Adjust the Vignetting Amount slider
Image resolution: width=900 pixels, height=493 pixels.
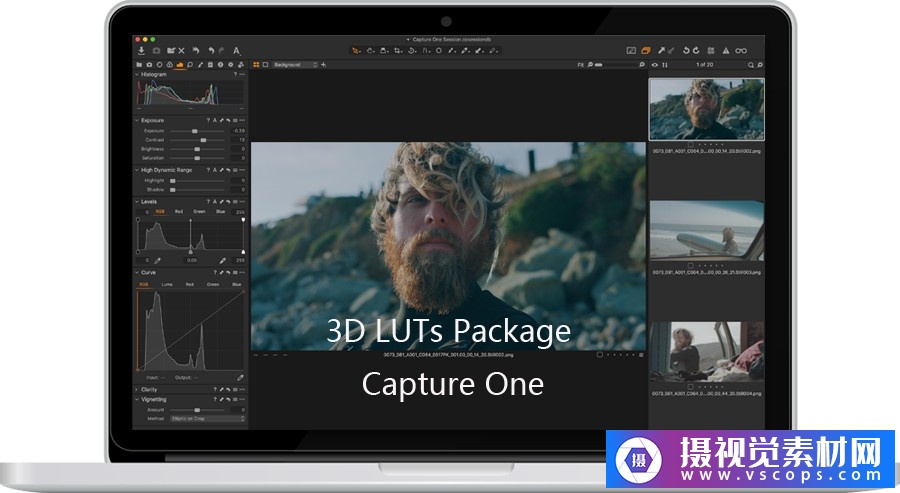click(198, 410)
